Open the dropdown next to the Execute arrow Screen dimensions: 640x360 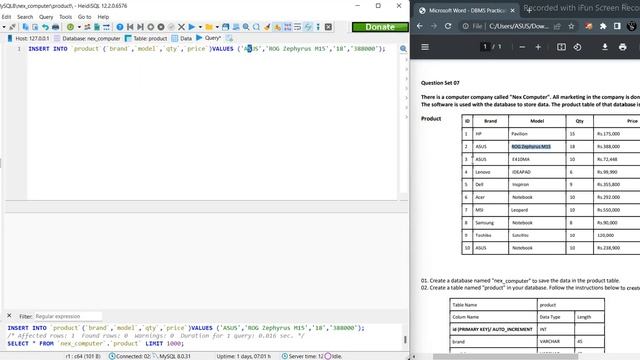pos(200,27)
